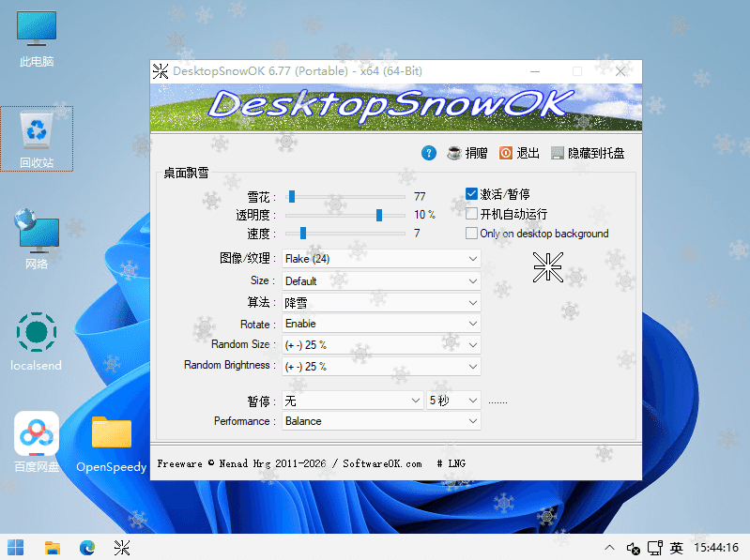This screenshot has width=750, height=560.
Task: Open 此电脑 desktop icon
Action: click(x=37, y=39)
